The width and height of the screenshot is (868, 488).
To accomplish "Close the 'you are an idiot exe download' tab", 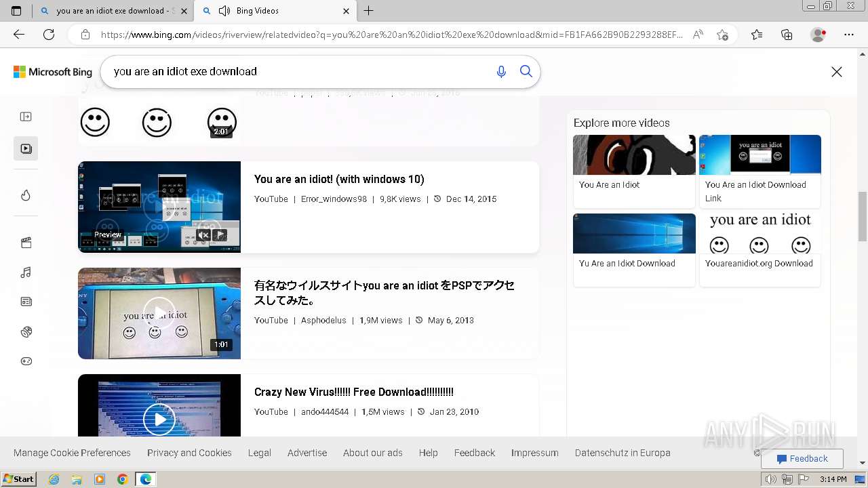I will [x=184, y=11].
